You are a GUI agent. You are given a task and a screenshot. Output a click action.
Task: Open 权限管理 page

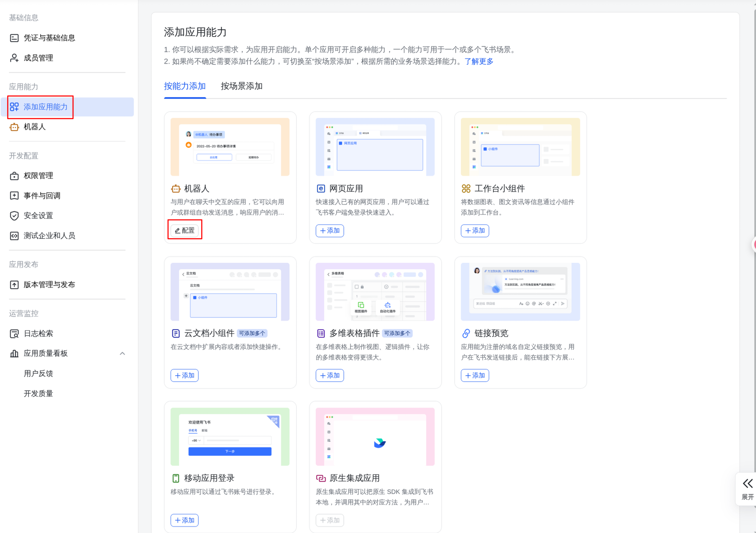67,176
